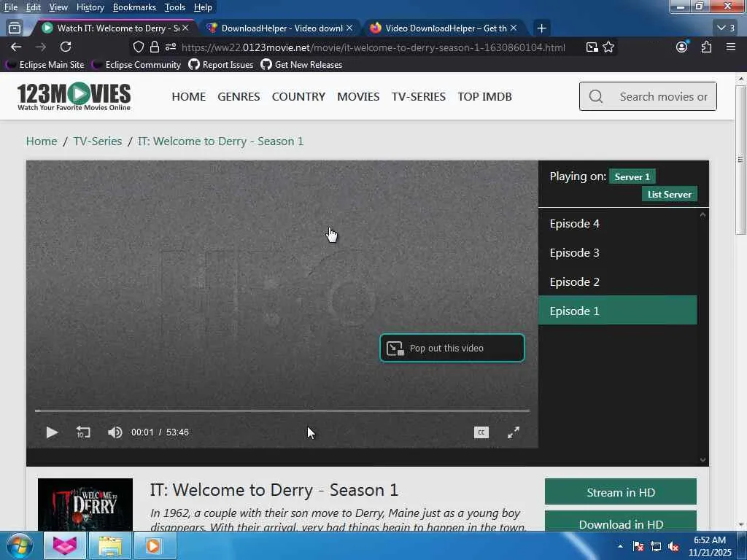Show hidden system tray icons
This screenshot has width=747, height=560.
point(620,546)
